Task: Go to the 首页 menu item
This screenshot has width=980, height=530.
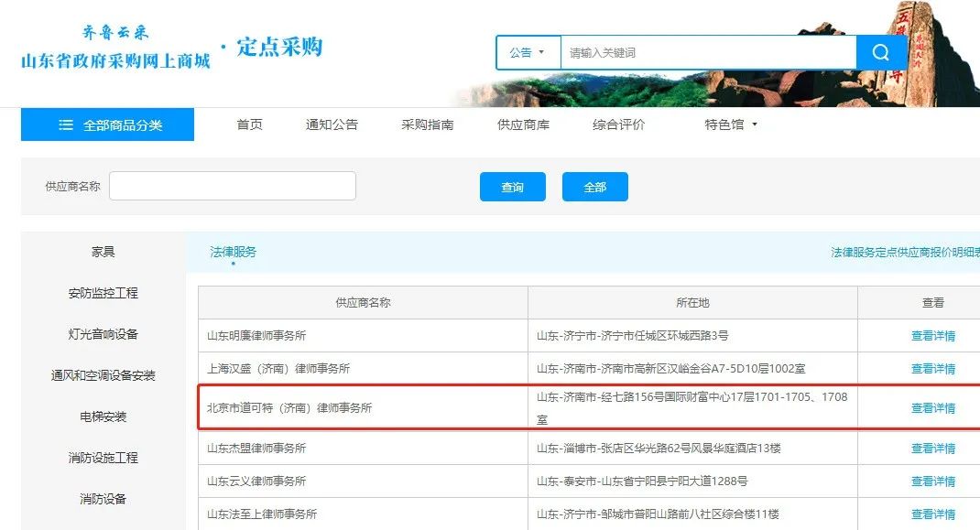Action: pyautogui.click(x=248, y=124)
